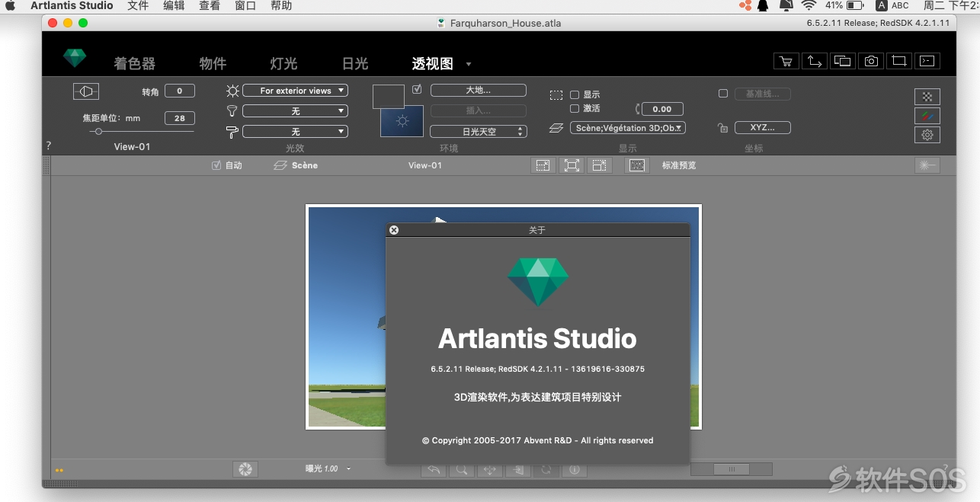Open the Scène;Végétation 3D layers dropdown

(628, 128)
